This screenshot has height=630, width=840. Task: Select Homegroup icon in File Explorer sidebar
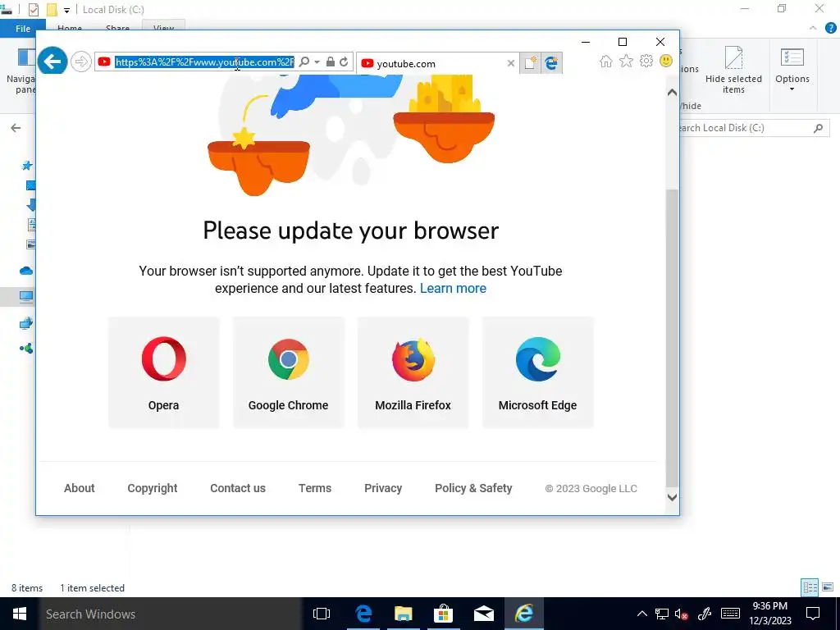coord(26,349)
